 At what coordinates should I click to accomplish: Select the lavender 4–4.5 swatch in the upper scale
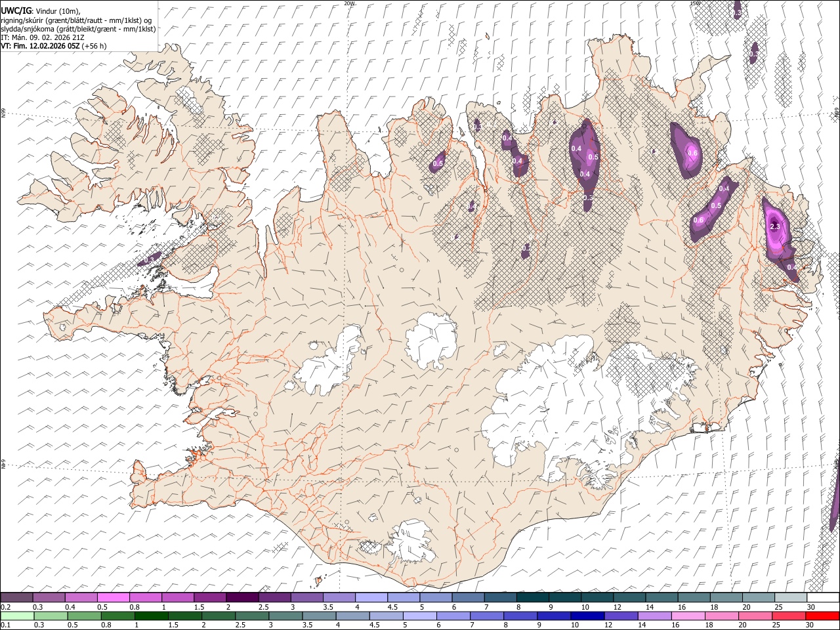point(371,598)
